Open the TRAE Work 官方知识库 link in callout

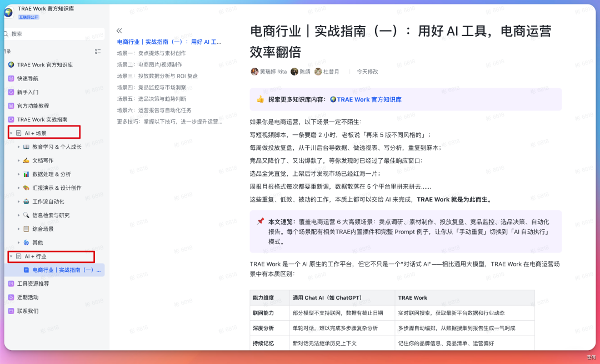366,99
